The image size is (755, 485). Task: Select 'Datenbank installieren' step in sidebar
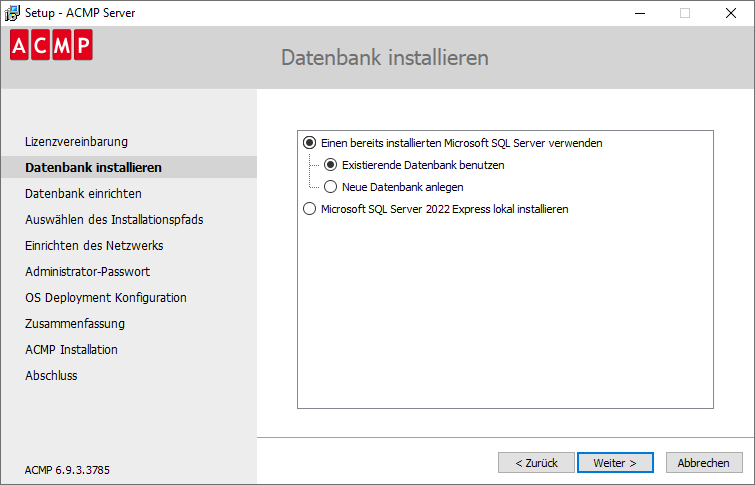point(93,168)
